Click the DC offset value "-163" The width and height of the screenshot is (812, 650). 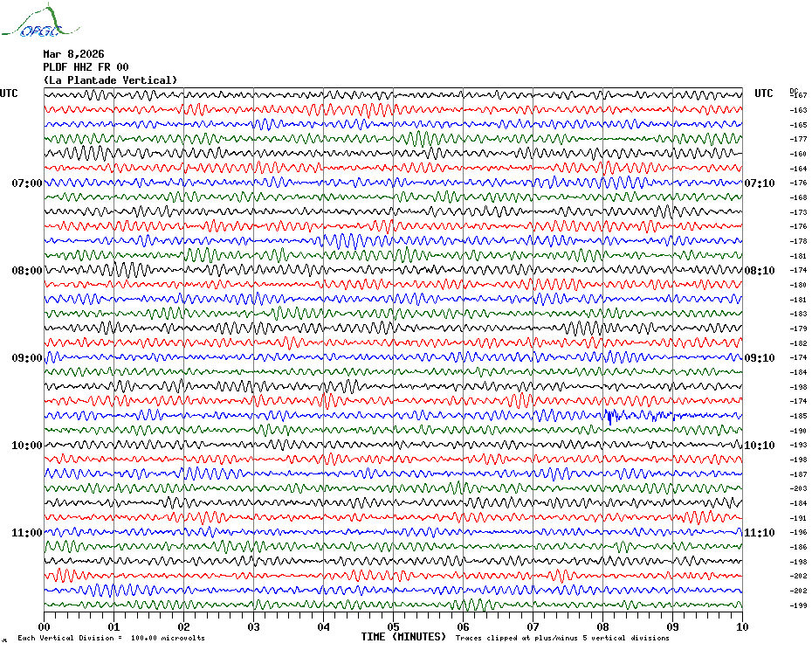pyautogui.click(x=799, y=110)
